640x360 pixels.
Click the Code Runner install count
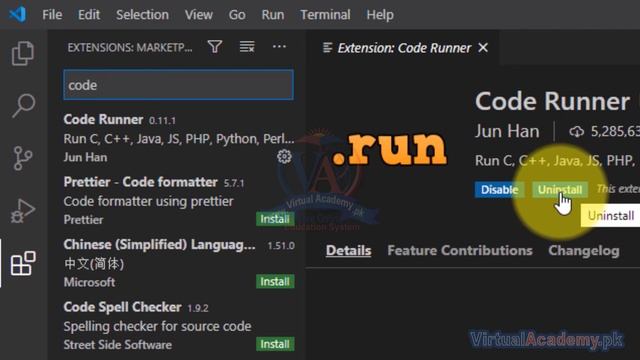click(x=605, y=131)
